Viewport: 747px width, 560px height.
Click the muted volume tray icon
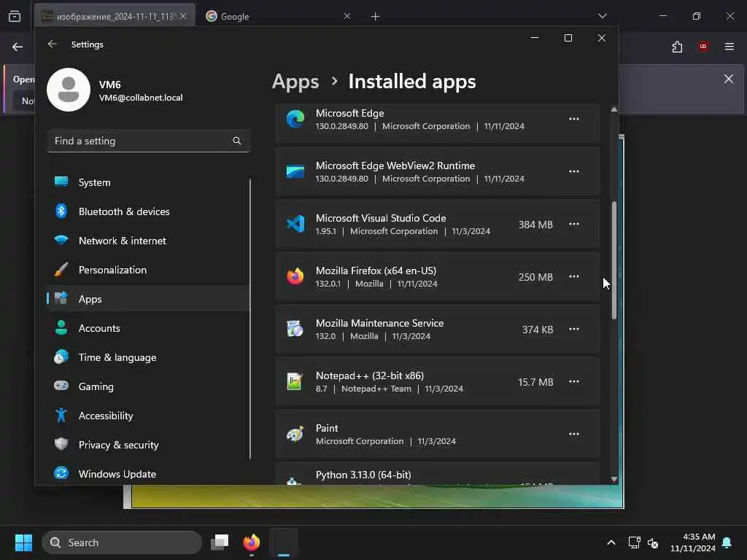[653, 542]
